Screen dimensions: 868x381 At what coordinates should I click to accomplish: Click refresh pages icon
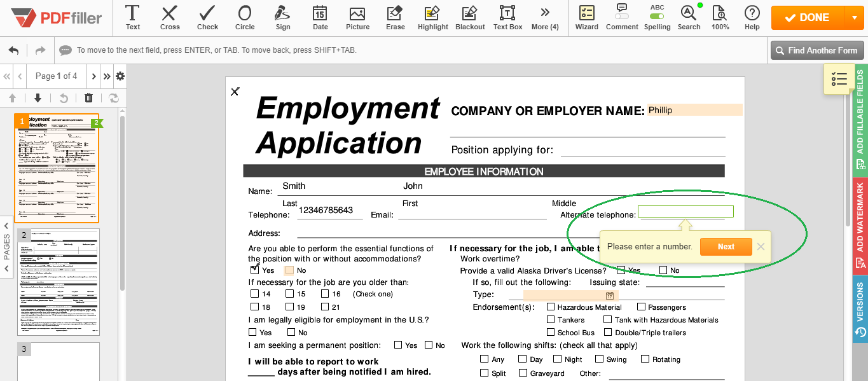point(114,98)
